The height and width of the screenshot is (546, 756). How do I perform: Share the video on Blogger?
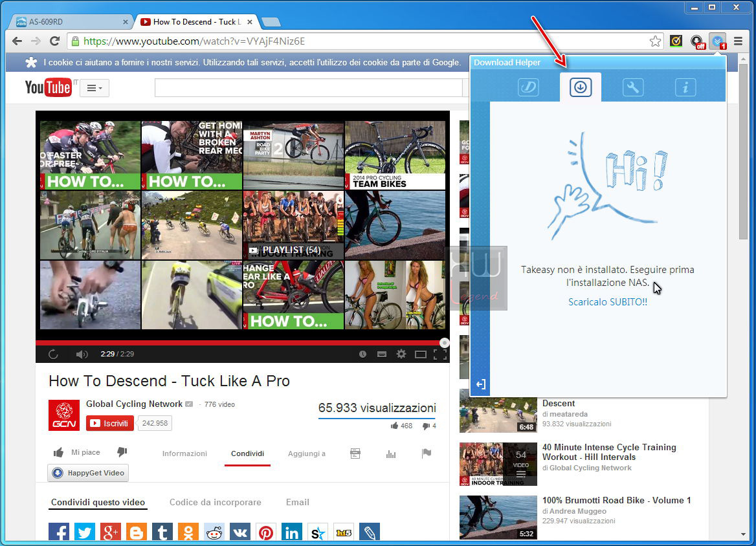[x=137, y=532]
